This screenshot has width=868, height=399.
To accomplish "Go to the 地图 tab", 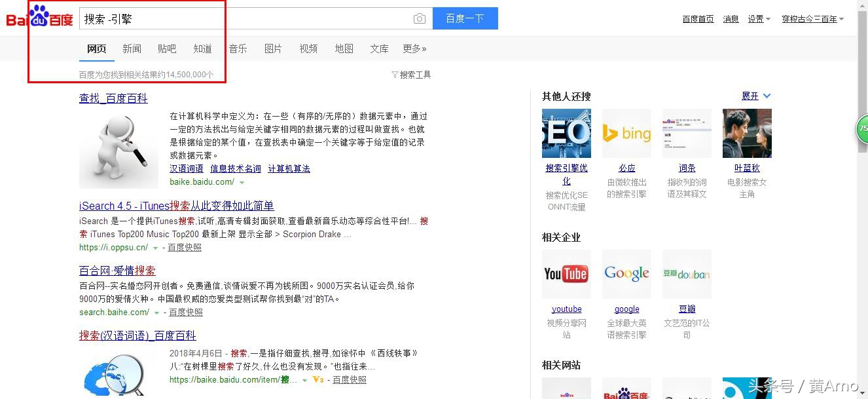I will [x=344, y=48].
